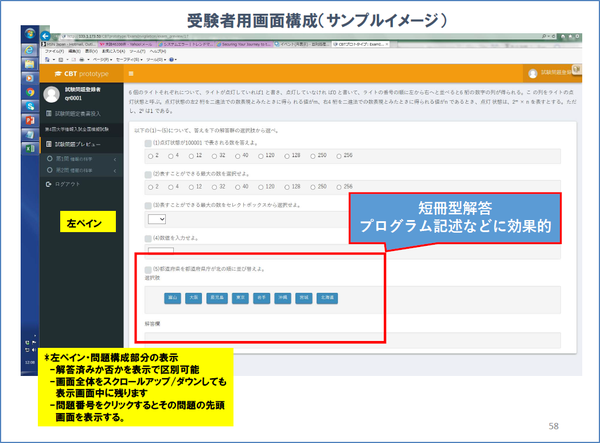Open Google Chrome from the taskbar
Image resolution: width=600 pixels, height=443 pixels.
[x=29, y=92]
